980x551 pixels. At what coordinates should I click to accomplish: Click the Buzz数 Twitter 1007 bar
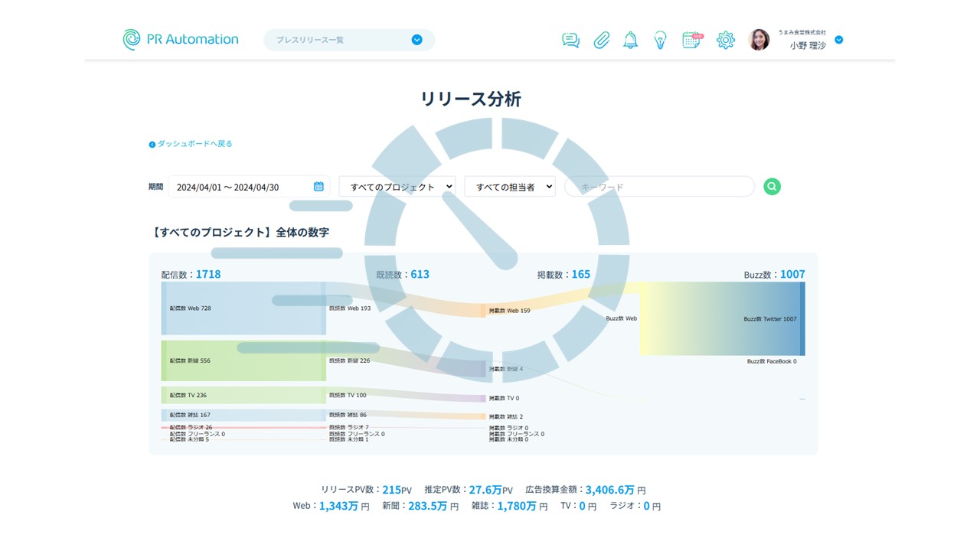point(802,318)
